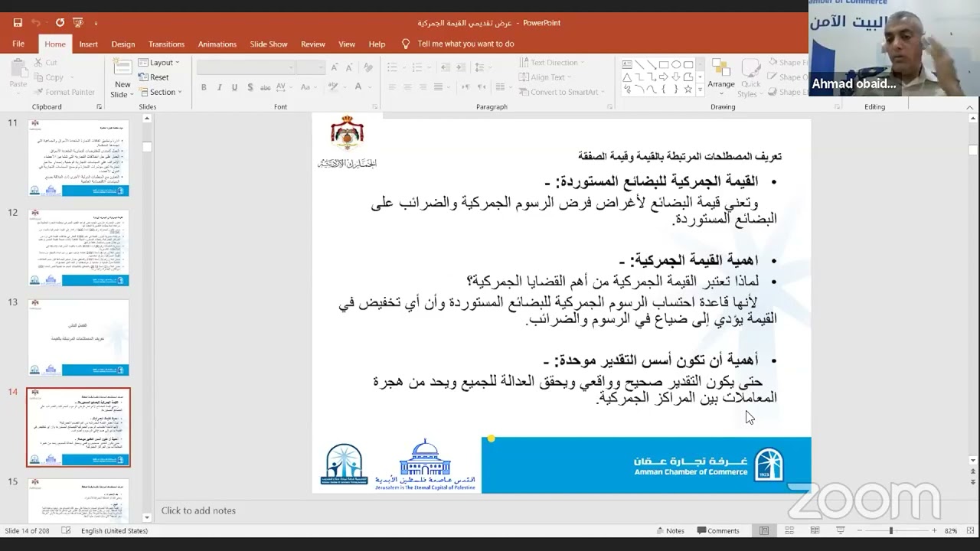Clear all formatting eraser icon
Screen dimensions: 980x551
pyautogui.click(x=368, y=67)
